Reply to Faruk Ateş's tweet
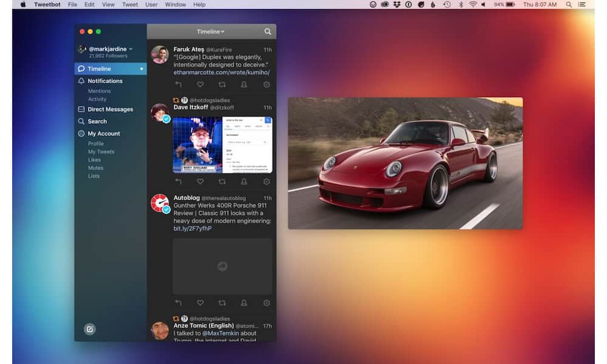607x364 pixels. pyautogui.click(x=178, y=84)
